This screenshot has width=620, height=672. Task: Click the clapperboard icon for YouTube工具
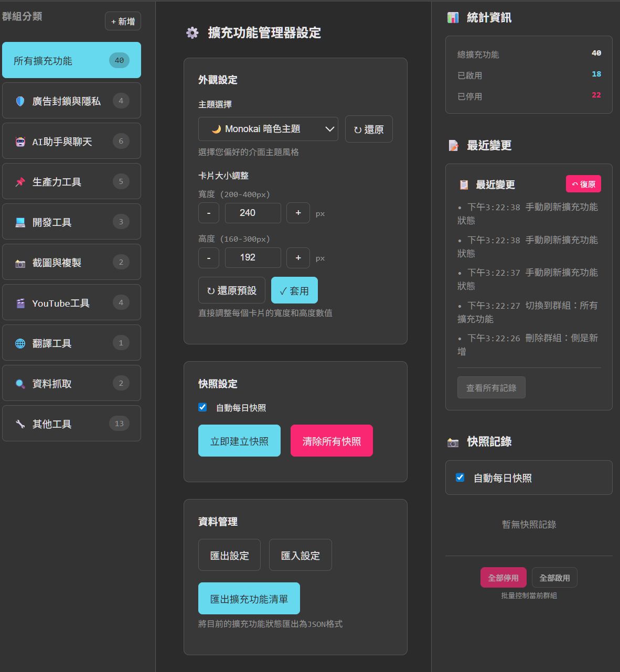pyautogui.click(x=20, y=303)
